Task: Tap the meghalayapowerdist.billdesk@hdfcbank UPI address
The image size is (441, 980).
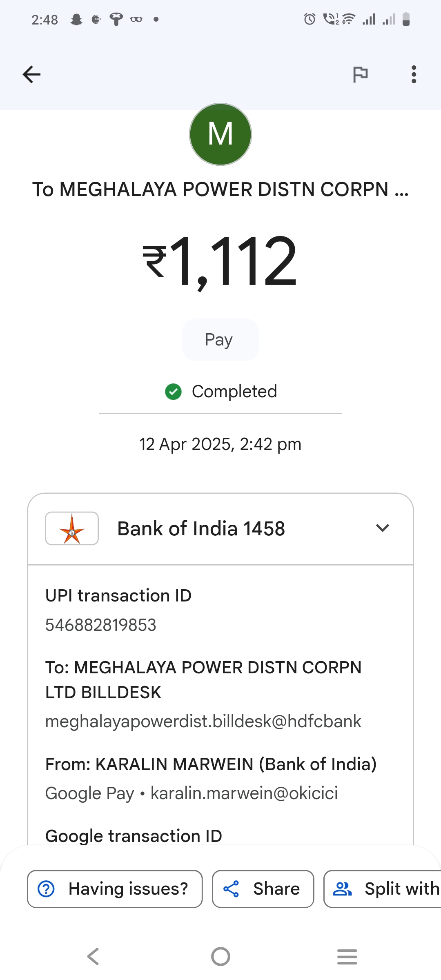Action: click(203, 722)
